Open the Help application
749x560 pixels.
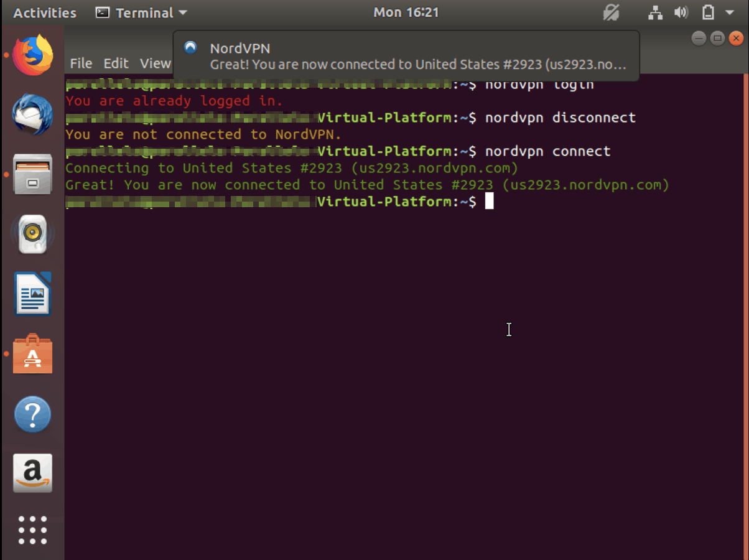point(32,414)
